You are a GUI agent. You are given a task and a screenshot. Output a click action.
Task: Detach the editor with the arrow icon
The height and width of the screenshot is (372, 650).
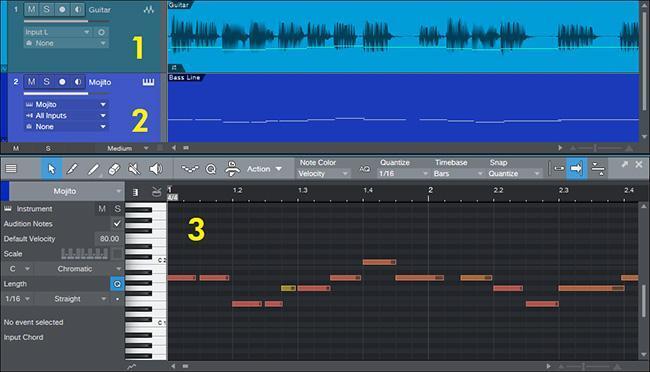(x=624, y=164)
